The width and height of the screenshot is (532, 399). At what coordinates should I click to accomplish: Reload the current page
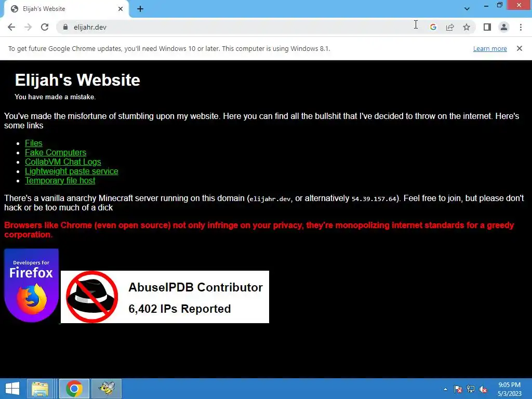pos(45,27)
